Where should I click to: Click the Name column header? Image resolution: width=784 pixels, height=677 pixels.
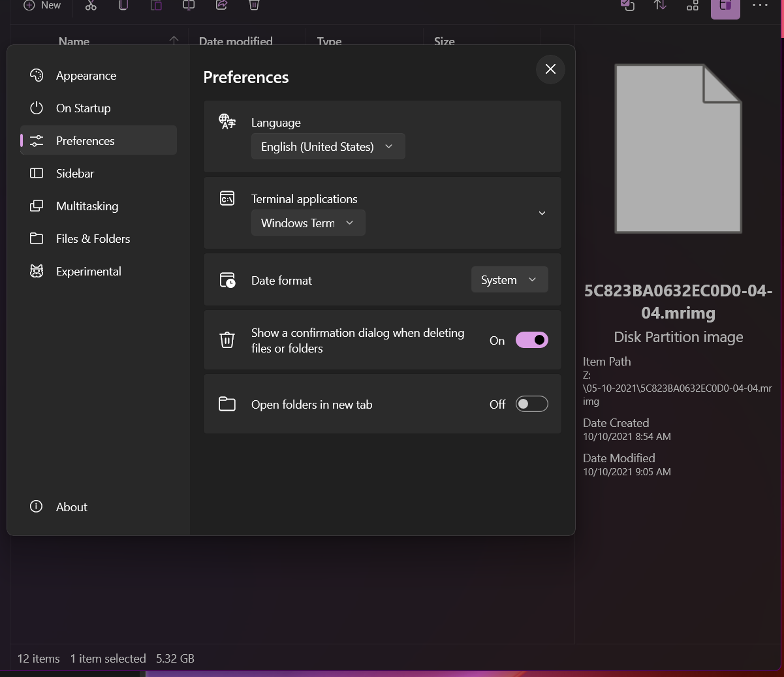[x=74, y=41]
